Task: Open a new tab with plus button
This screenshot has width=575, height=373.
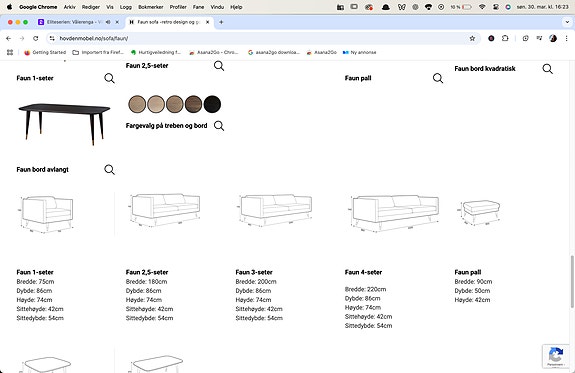Action: tap(221, 22)
